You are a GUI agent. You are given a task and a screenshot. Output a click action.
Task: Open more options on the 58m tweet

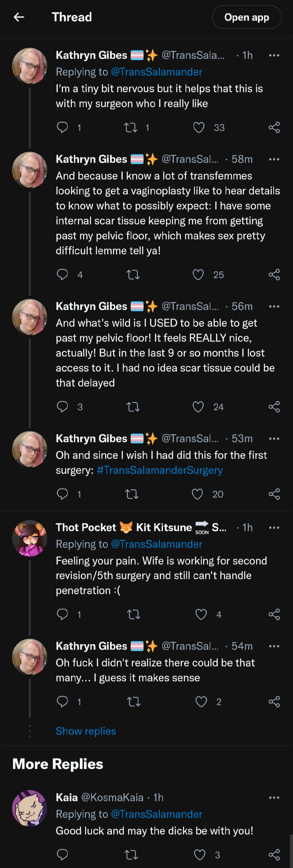(x=274, y=159)
